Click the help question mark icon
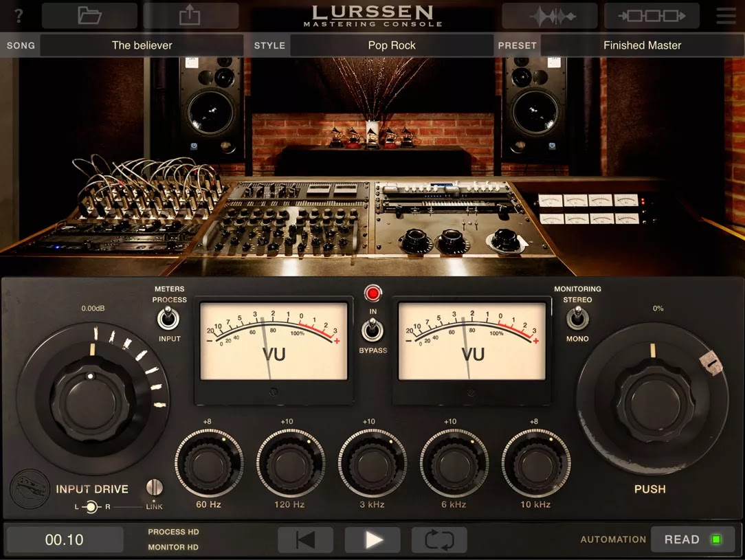This screenshot has width=745, height=560. click(x=17, y=15)
